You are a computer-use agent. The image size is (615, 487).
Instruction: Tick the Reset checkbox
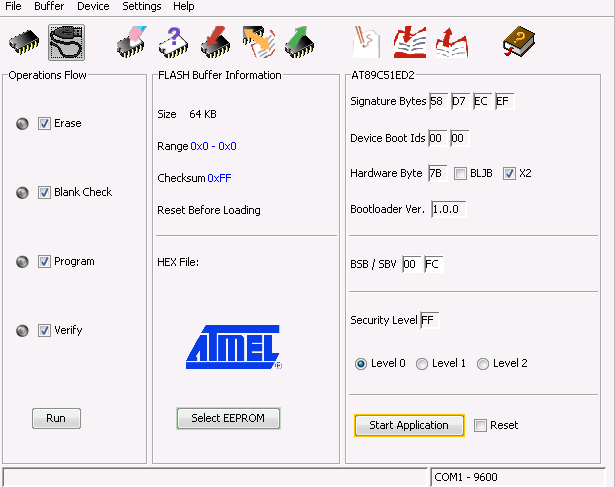480,425
